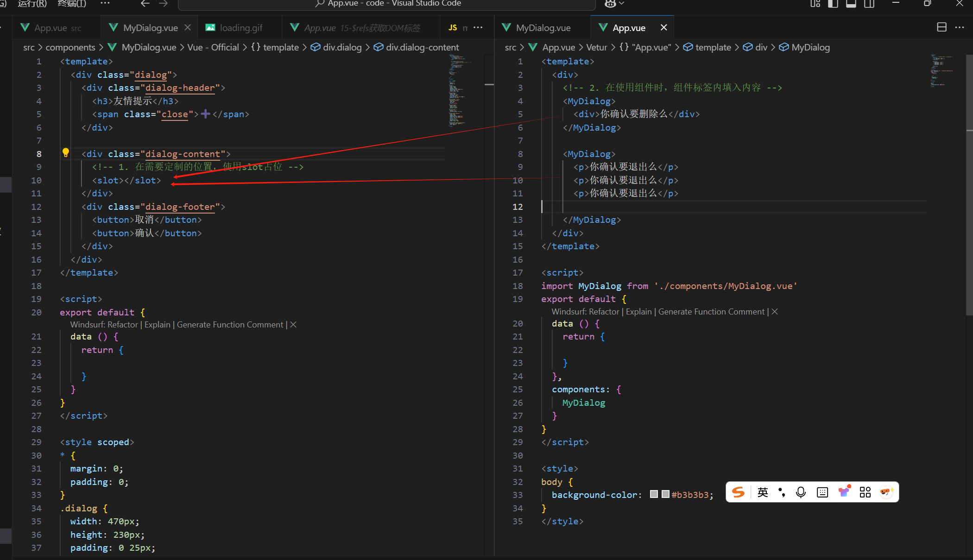Click the Sogou IME microphone icon
Viewport: 973px width, 560px height.
tap(801, 492)
